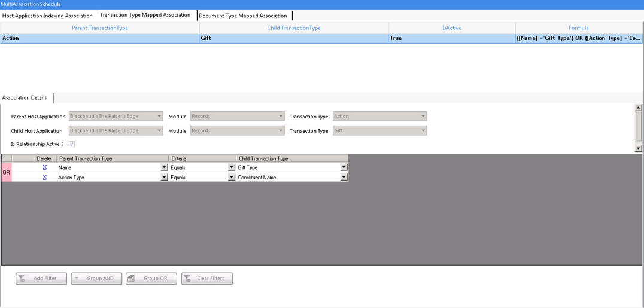Click the Add Filter button
Screen dimensions: 644x308
[x=41, y=279]
